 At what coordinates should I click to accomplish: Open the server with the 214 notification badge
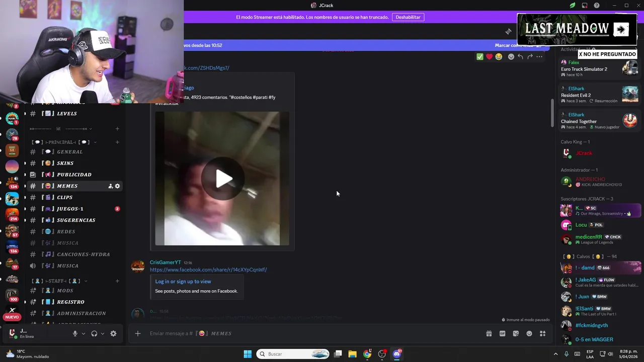pyautogui.click(x=12, y=215)
